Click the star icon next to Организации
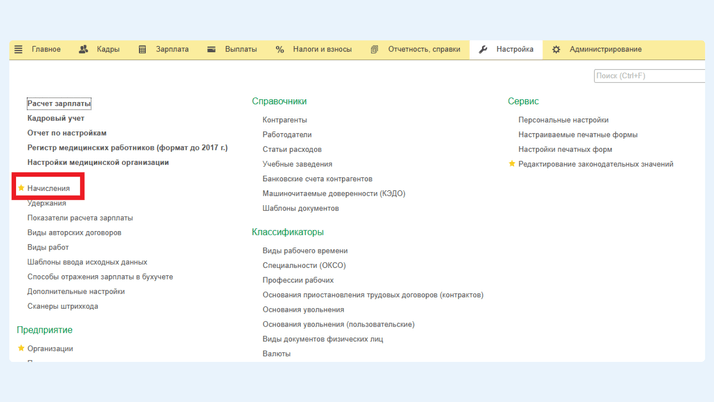 tap(21, 349)
